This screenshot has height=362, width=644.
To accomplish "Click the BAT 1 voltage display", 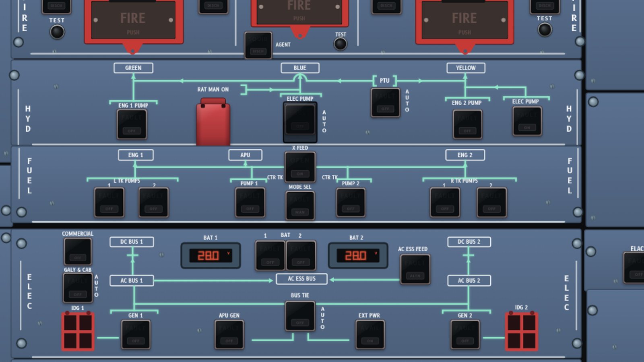I will pyautogui.click(x=211, y=255).
